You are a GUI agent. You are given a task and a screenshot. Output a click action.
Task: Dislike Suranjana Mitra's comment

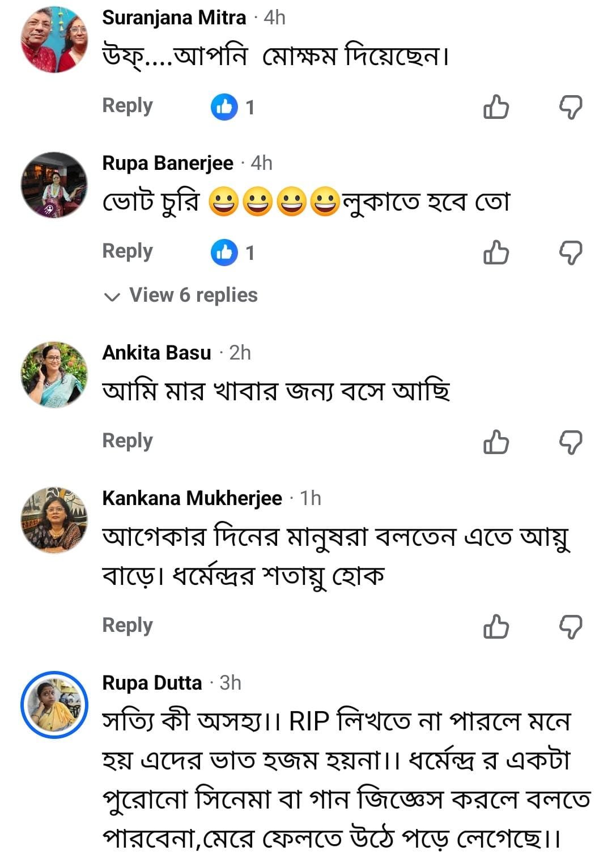click(x=571, y=106)
